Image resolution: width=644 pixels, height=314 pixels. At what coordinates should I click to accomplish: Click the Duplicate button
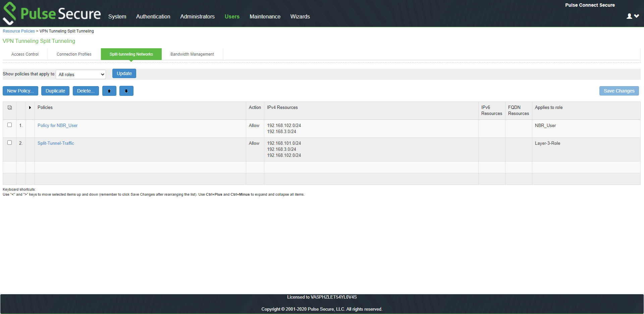coord(55,91)
